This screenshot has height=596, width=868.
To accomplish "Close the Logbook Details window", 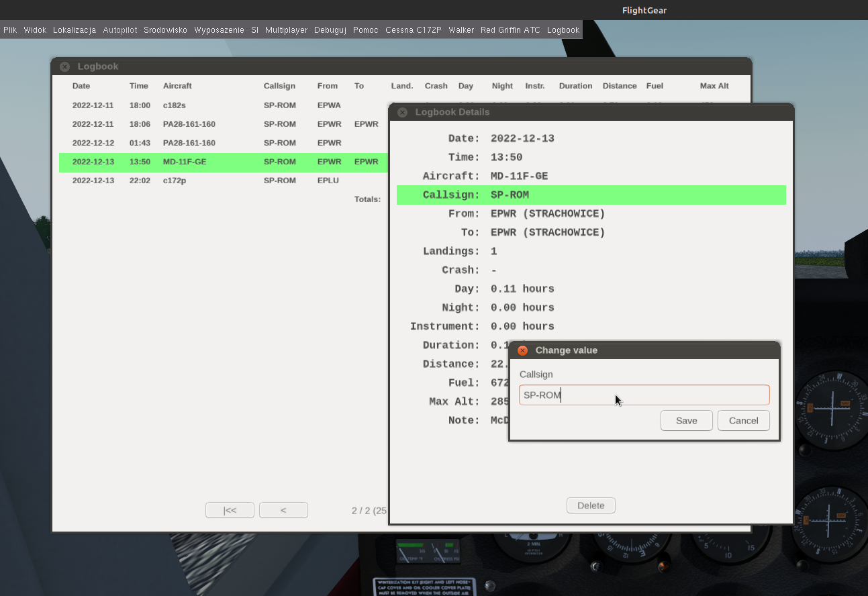I will pos(402,113).
